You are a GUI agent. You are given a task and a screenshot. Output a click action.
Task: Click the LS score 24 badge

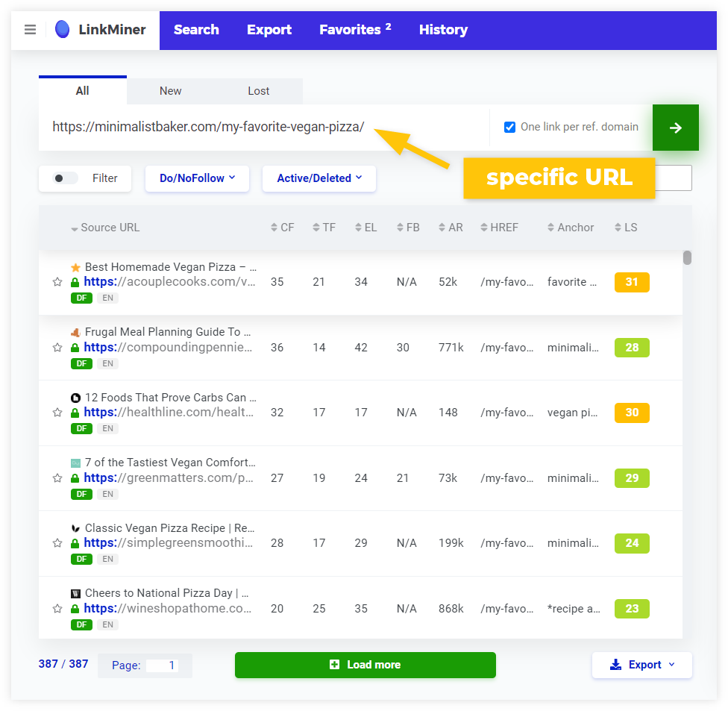point(632,543)
